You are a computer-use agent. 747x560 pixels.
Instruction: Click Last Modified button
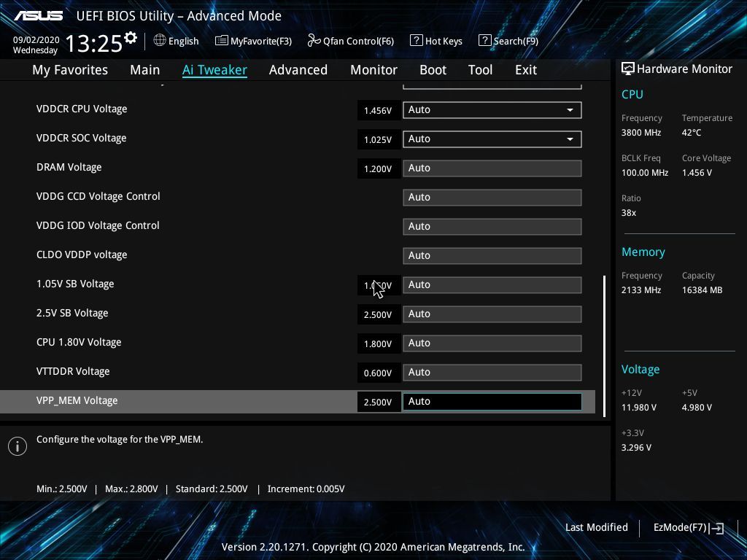(597, 528)
